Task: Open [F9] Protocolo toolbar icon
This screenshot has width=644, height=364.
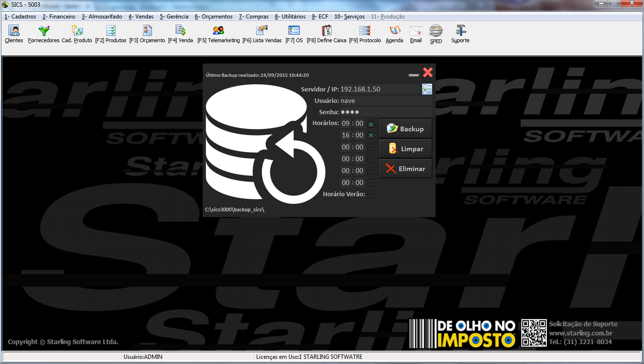Action: click(x=365, y=34)
